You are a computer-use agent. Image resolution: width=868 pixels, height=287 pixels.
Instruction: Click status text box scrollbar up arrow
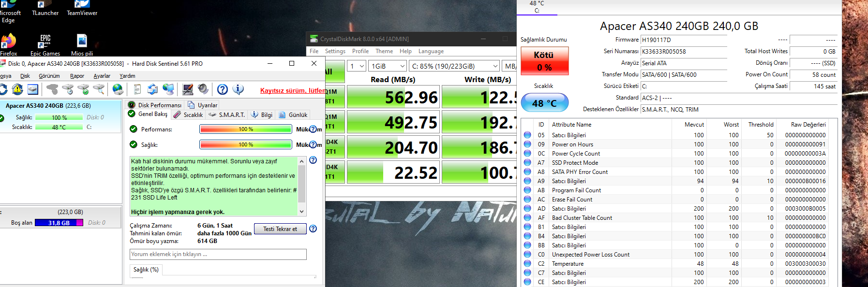pos(302,161)
